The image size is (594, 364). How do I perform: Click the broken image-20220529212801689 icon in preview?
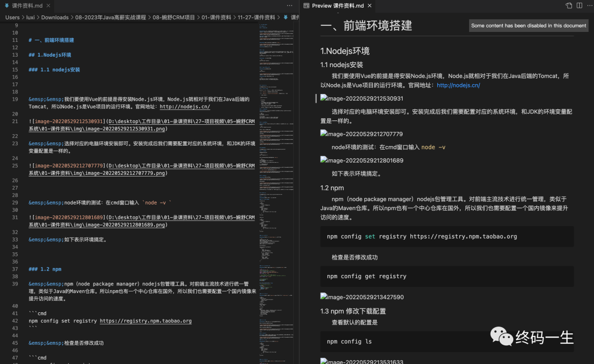(x=323, y=160)
